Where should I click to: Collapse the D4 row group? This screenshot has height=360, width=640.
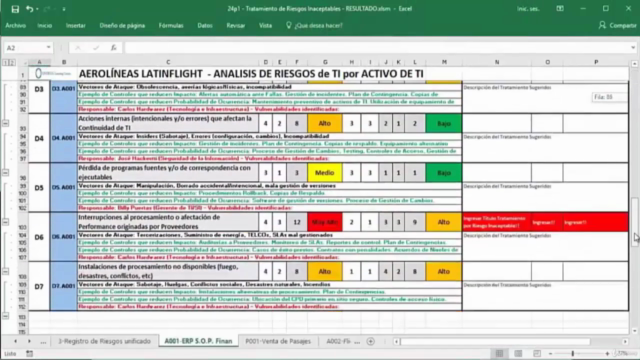(6, 172)
